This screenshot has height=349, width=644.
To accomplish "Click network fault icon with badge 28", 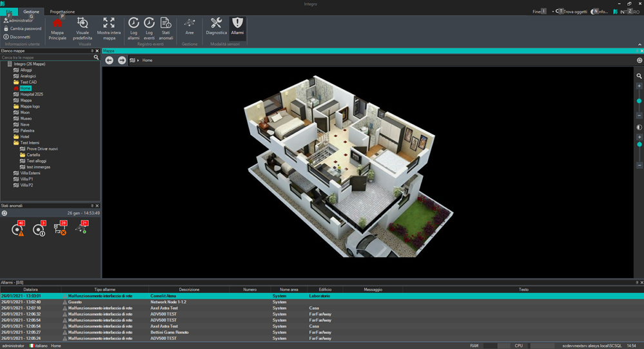I will coord(60,229).
